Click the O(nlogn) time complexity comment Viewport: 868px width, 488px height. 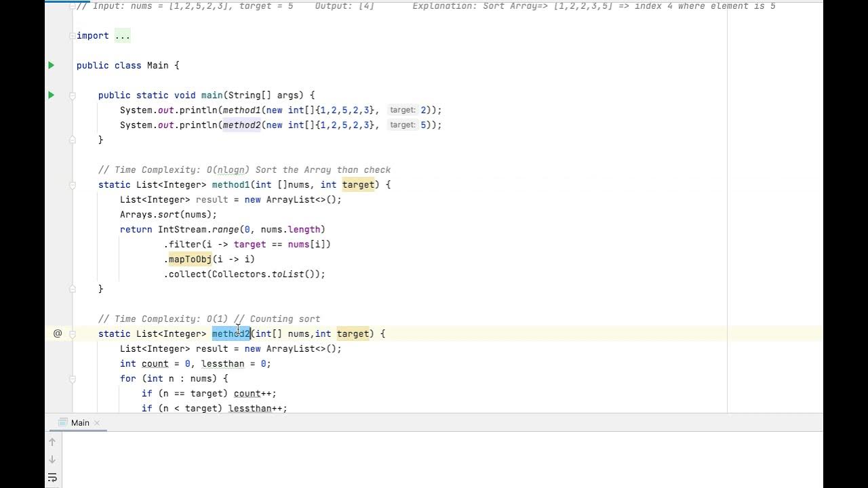point(244,169)
